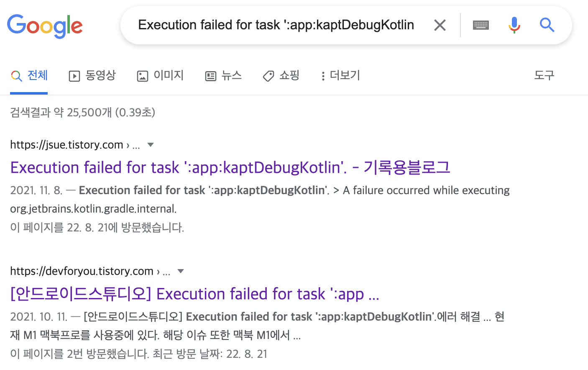Click the result count text '검색결과 약 25,500개'
Viewport: 588px width, 370px height.
tap(61, 112)
